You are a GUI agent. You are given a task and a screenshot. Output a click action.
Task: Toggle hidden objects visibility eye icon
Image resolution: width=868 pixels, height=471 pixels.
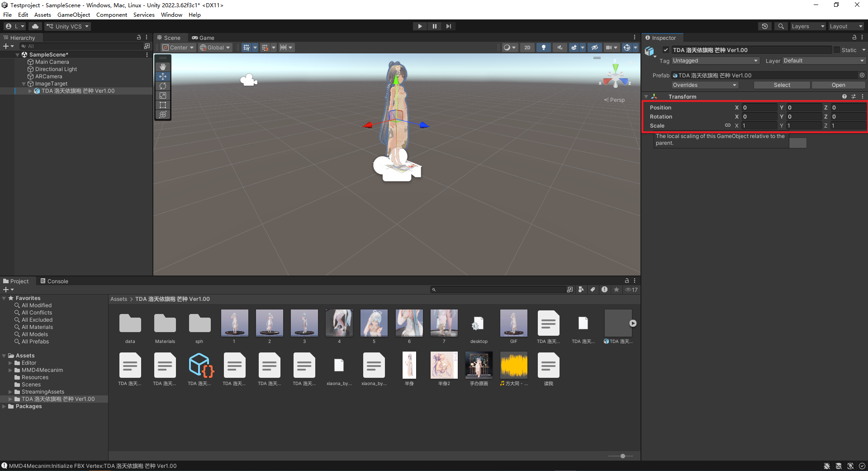pos(595,48)
